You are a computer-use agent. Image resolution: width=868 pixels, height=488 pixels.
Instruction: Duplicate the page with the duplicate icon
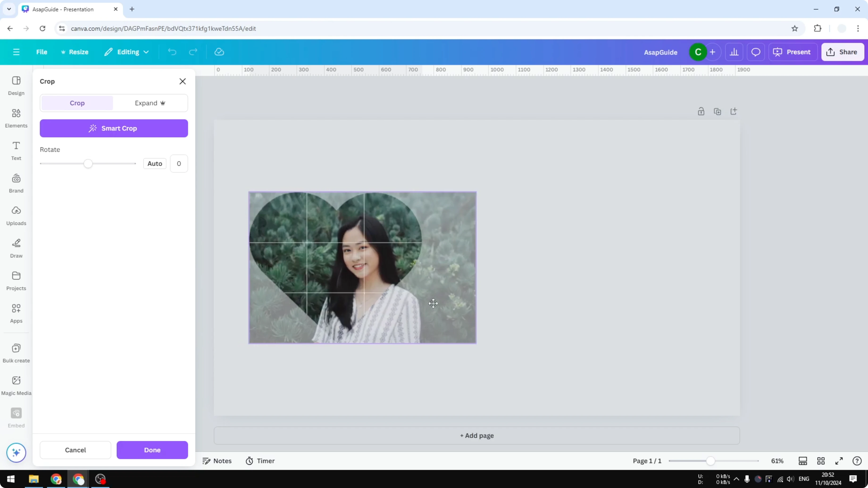718,111
